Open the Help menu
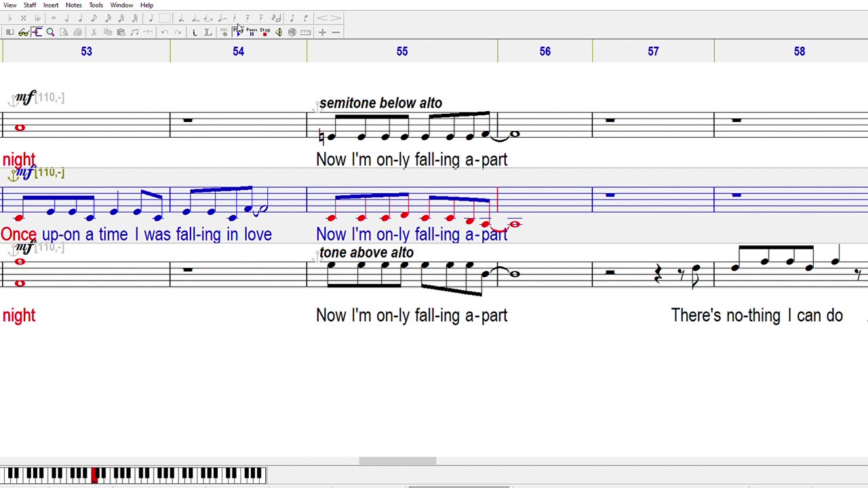This screenshot has width=868, height=488. tap(146, 5)
